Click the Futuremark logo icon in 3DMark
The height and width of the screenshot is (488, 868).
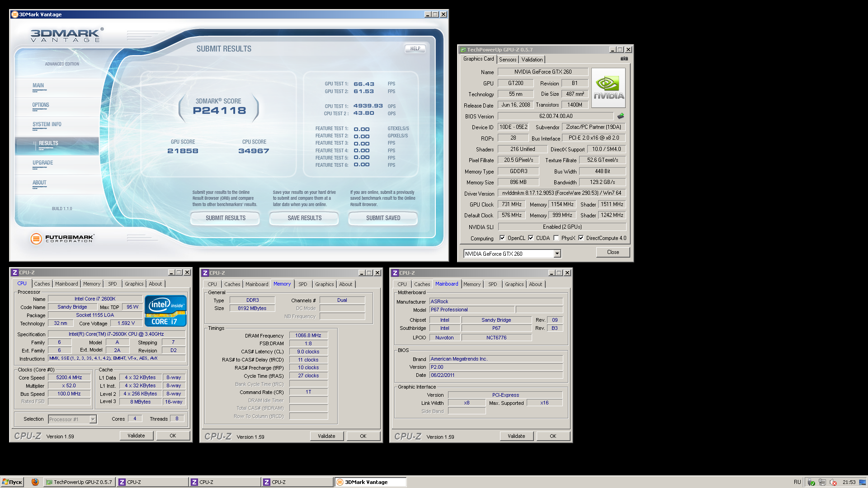[36, 239]
